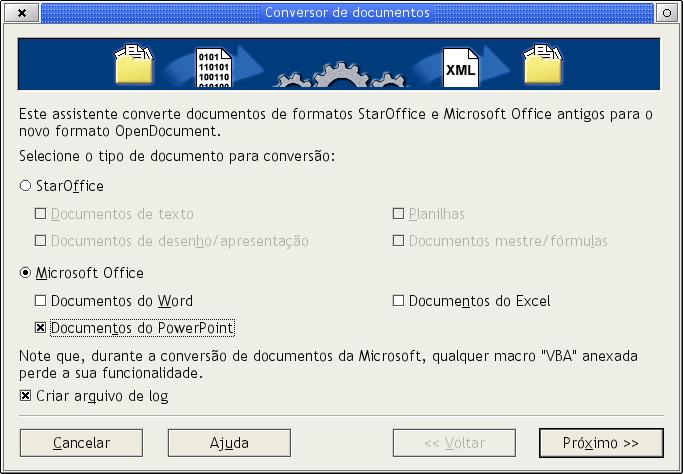Select the Microsoft Office radio option
Viewport: 683px width, 474px height.
[26, 273]
